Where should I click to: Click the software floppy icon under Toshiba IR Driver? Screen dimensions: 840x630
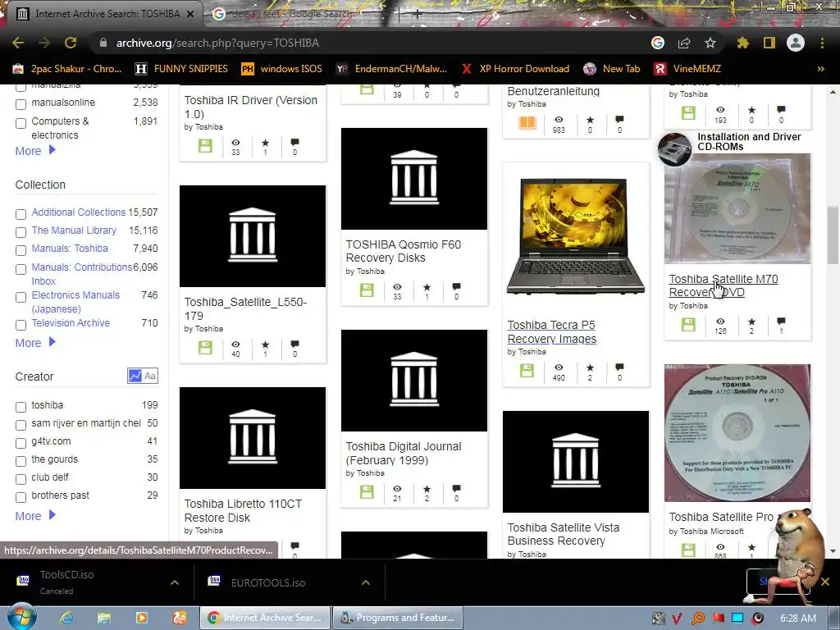[x=205, y=146]
